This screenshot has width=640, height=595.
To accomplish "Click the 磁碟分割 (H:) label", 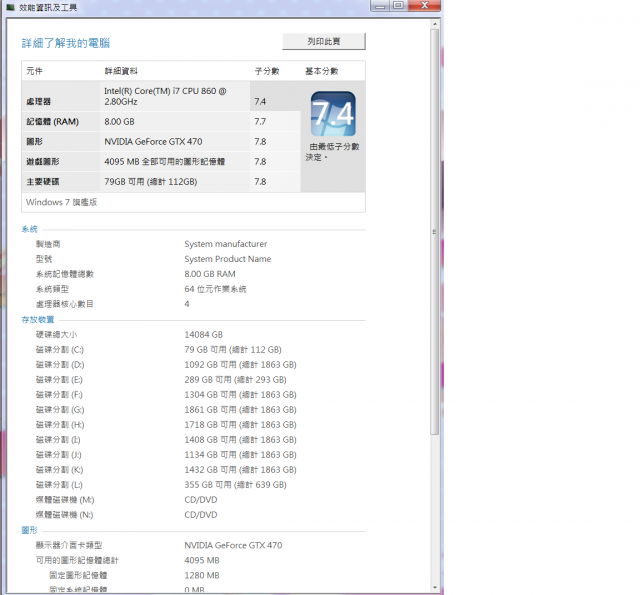I will click(60, 425).
